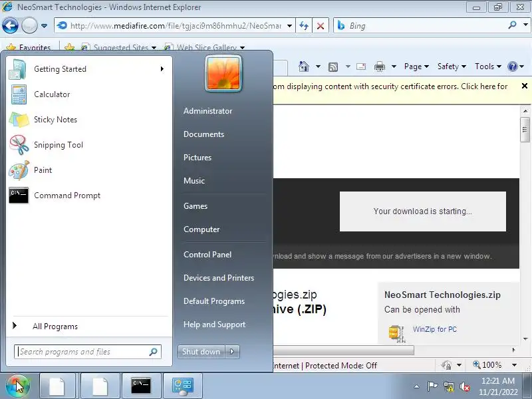Close the security information bar
This screenshot has height=399, width=532.
(x=524, y=86)
